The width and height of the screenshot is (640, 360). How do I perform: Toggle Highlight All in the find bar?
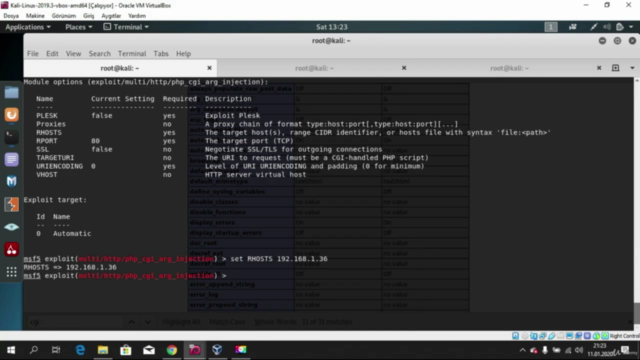(x=181, y=322)
